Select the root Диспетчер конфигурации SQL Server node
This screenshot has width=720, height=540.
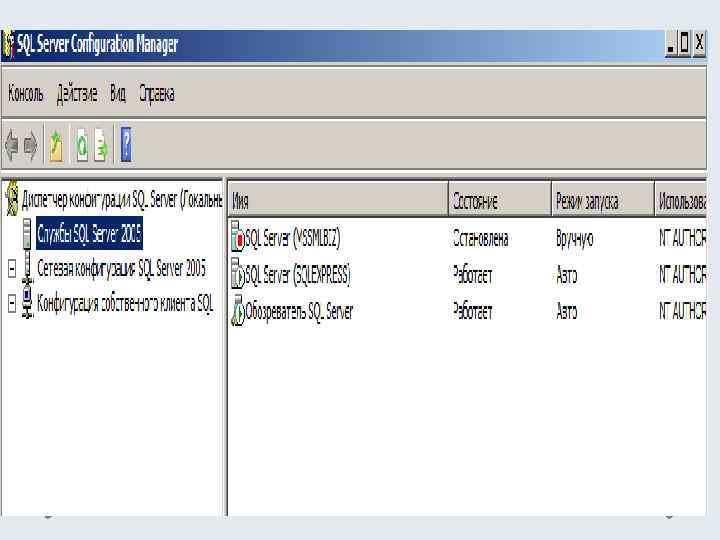point(122,199)
